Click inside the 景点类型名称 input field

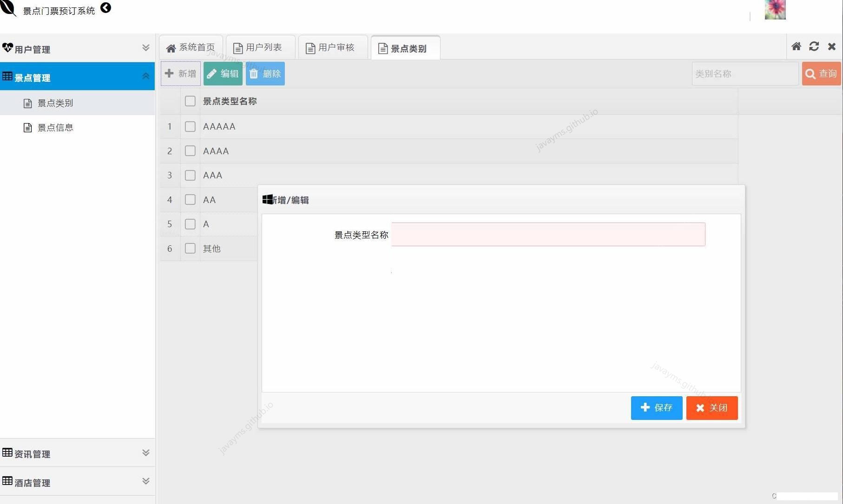point(547,234)
